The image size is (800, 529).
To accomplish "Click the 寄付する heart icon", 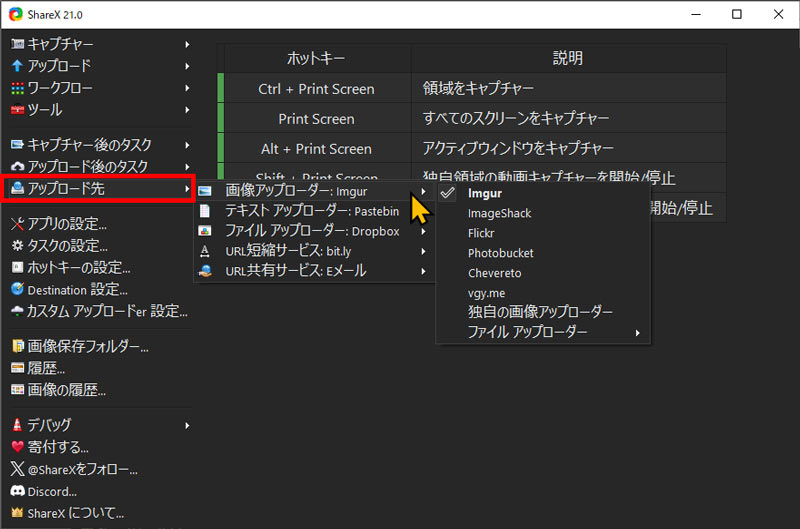I will (17, 447).
